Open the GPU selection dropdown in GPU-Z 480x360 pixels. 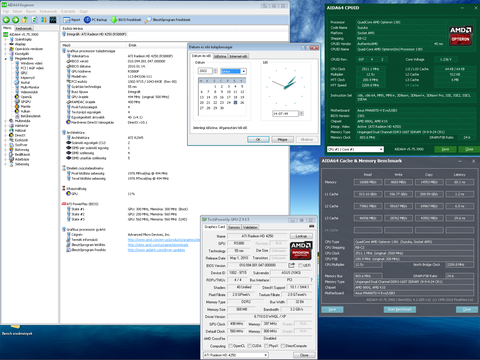[x=235, y=355]
